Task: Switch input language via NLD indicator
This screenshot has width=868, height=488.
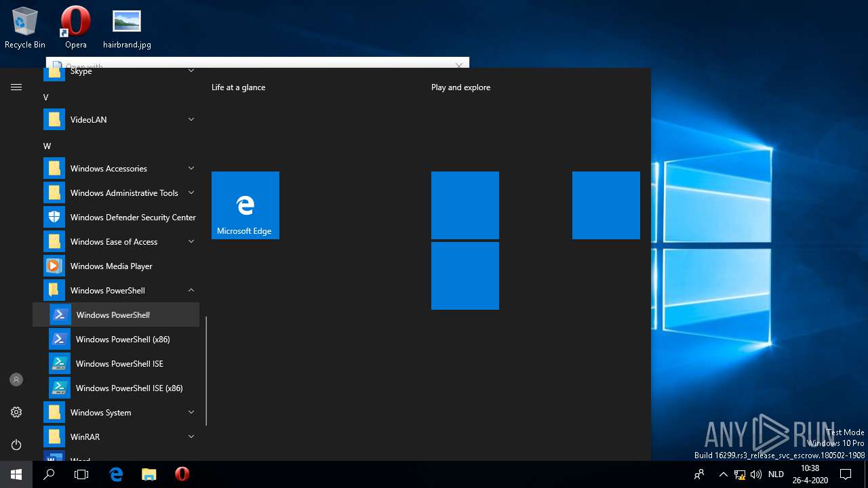Action: pyautogui.click(x=776, y=474)
